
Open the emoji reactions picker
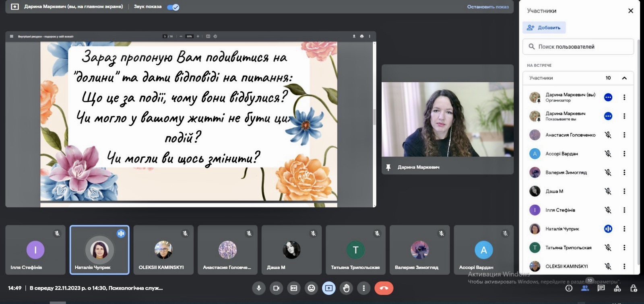[311, 288]
